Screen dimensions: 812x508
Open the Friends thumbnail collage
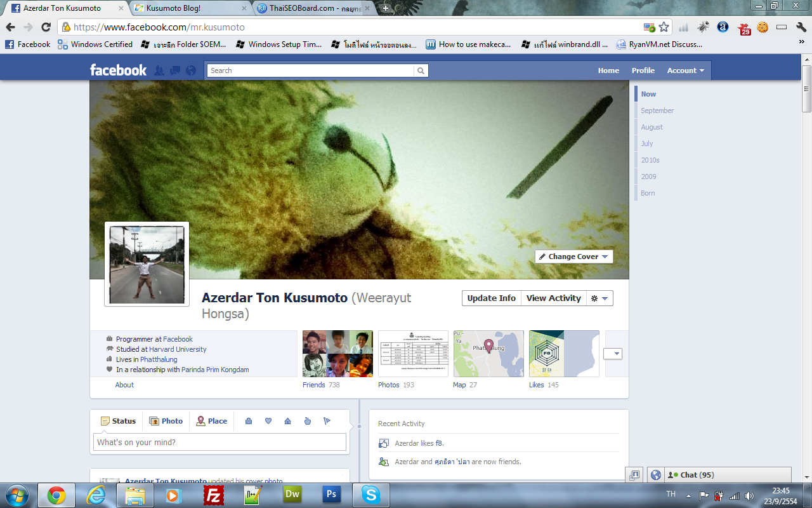click(x=337, y=354)
